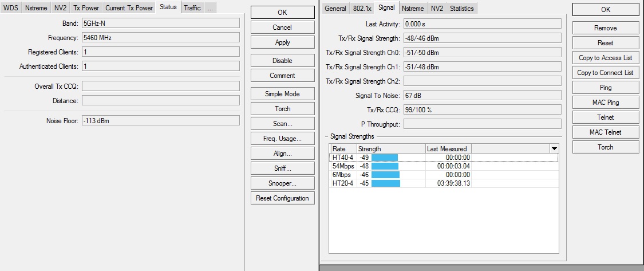Click the Signal To Noise field

click(483, 96)
